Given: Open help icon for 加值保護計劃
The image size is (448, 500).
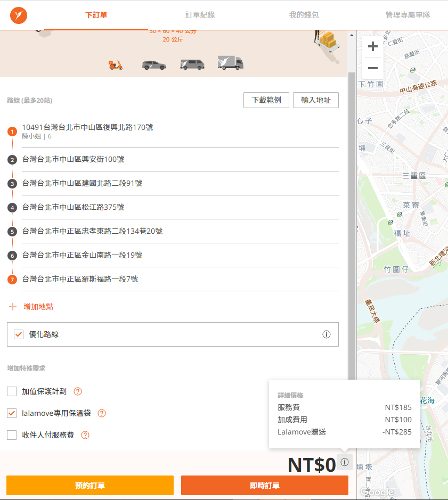Looking at the screenshot, I should tap(78, 391).
